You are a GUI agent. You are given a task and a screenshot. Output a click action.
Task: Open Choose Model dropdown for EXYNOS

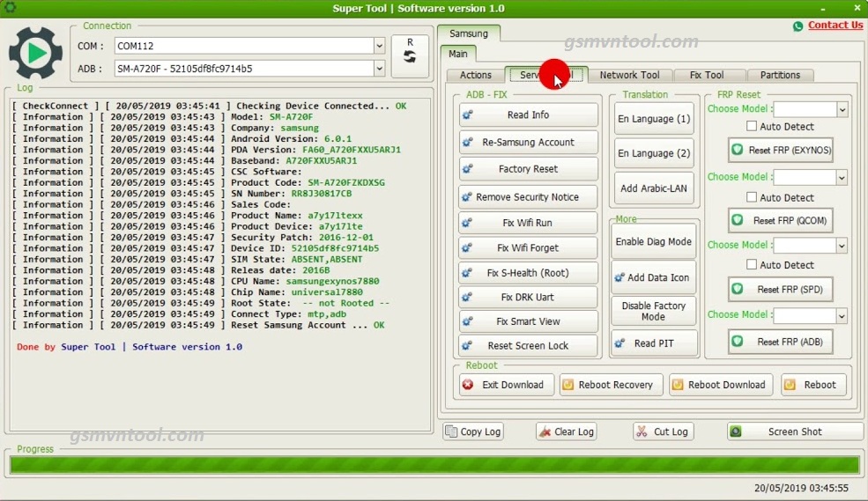tap(842, 109)
